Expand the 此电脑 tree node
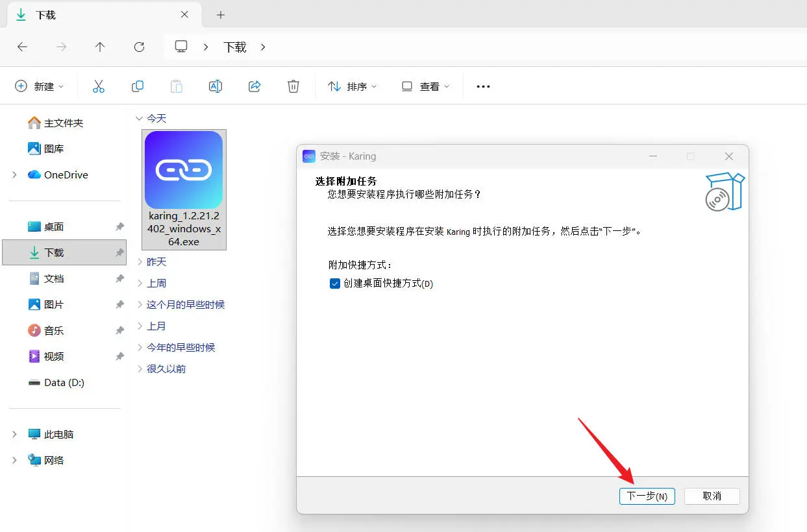 [x=14, y=434]
